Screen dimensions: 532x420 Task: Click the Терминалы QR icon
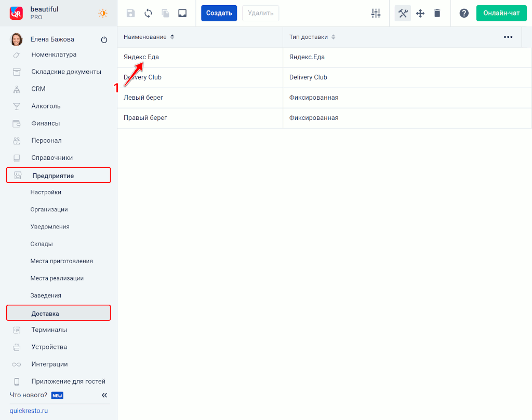[x=17, y=330]
